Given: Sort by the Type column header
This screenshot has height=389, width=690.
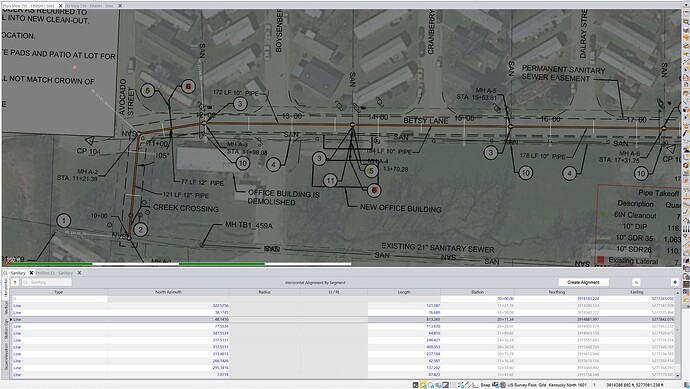Looking at the screenshot, I should (x=59, y=292).
